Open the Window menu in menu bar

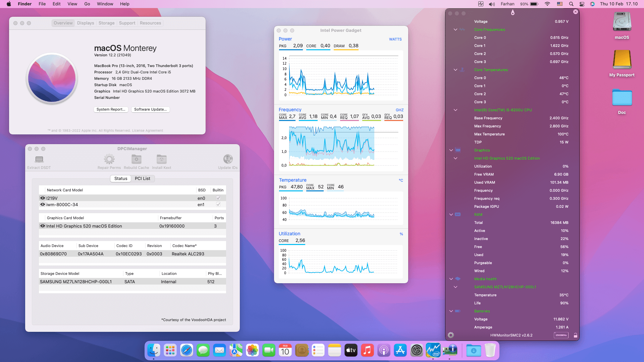[105, 4]
